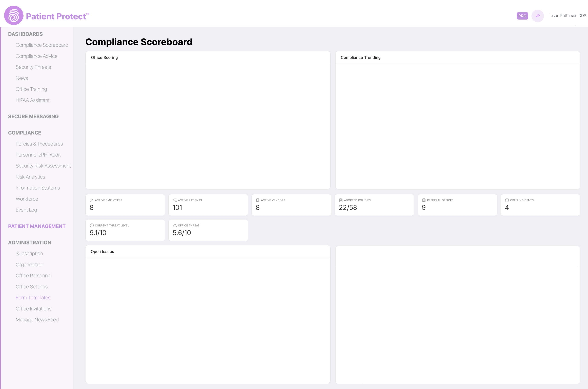Open Form Templates in Administration

tap(33, 297)
